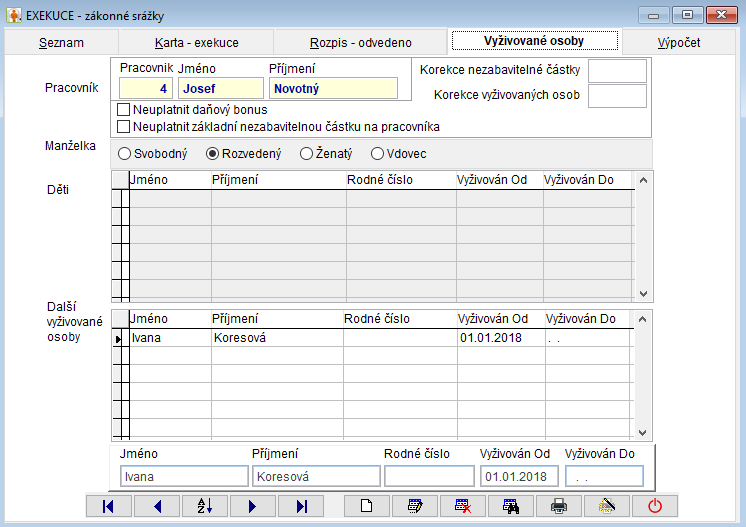Select the Rozvedený radio option
The image size is (746, 527).
tap(212, 154)
